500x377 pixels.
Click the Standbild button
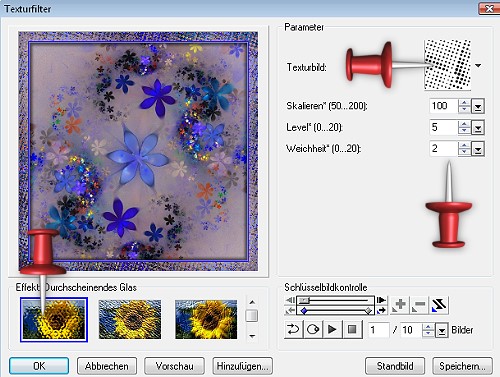pyautogui.click(x=395, y=366)
